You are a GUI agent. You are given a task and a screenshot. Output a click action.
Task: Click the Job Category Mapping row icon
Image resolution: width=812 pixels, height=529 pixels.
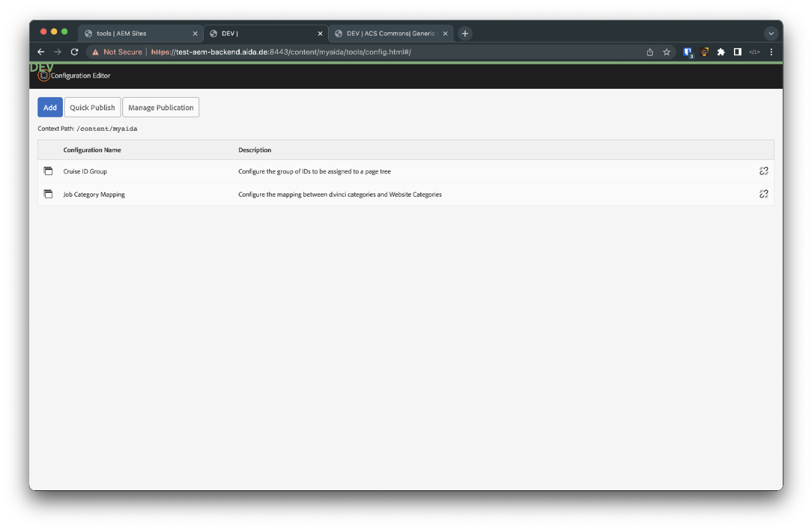click(x=48, y=194)
